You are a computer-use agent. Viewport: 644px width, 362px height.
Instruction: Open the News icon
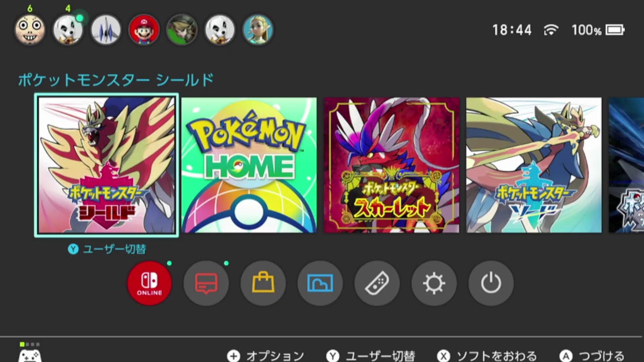click(206, 283)
